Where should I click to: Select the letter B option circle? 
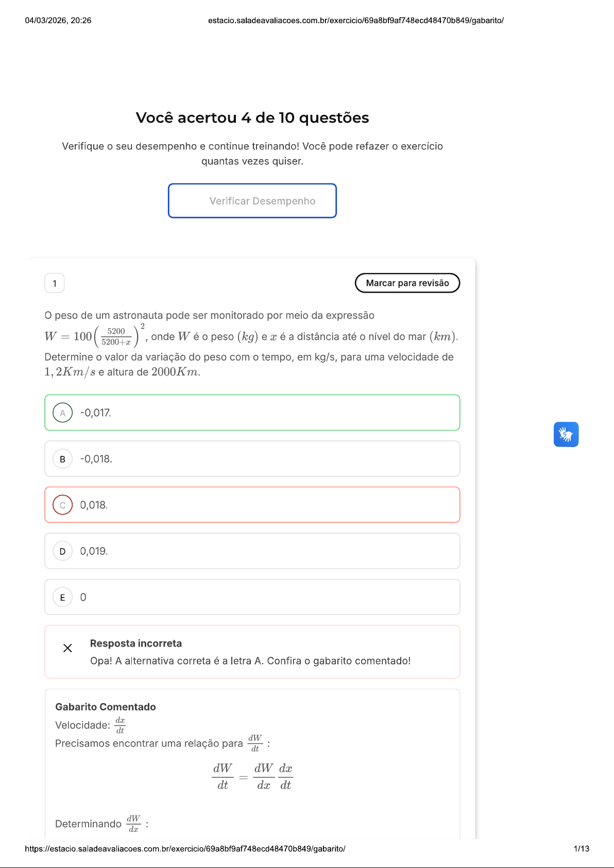click(63, 459)
